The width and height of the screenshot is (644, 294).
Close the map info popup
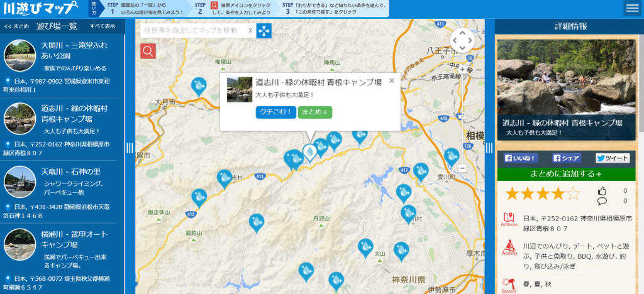coord(392,80)
